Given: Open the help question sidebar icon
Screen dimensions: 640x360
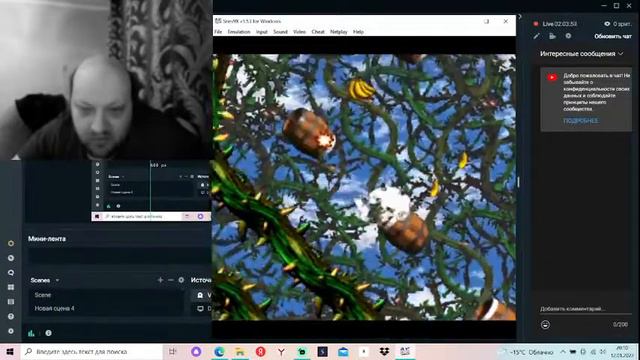Looking at the screenshot, I should click(11, 316).
